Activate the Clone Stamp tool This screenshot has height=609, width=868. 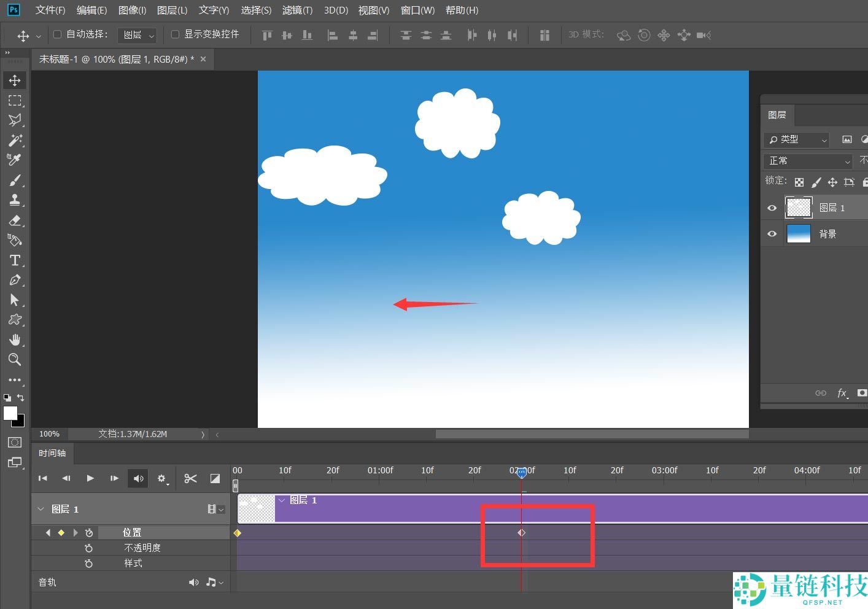coord(15,200)
